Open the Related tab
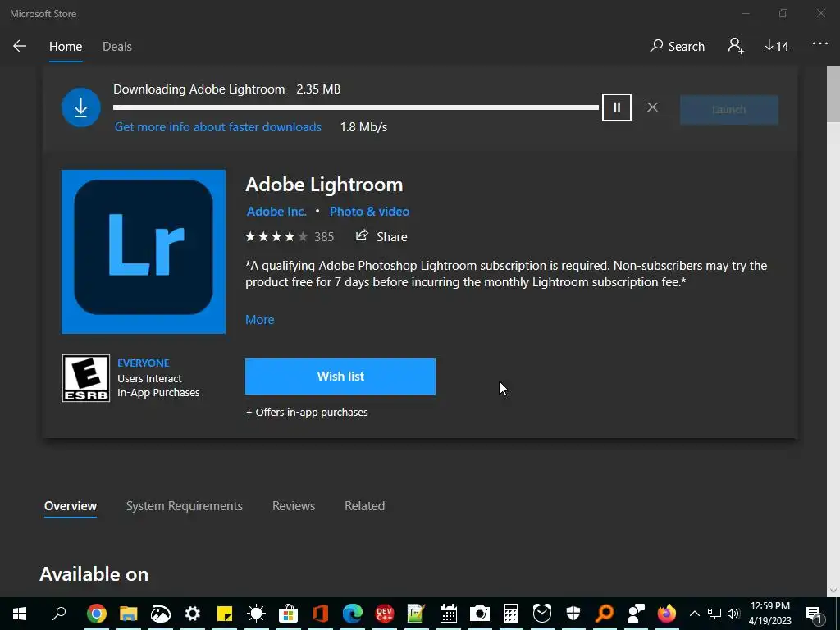Screen dimensions: 840x630 click(x=364, y=505)
